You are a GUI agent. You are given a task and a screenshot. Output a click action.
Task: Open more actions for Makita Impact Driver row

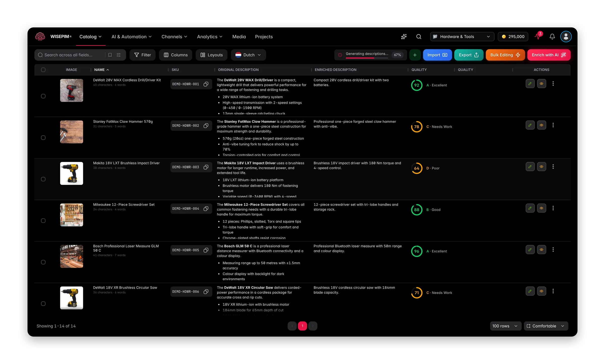point(553,167)
